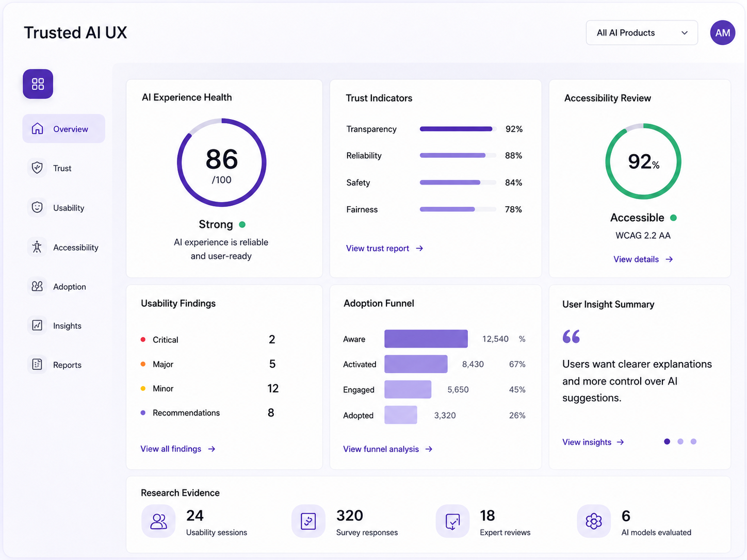Click the chevron in All AI Products selector

click(685, 33)
